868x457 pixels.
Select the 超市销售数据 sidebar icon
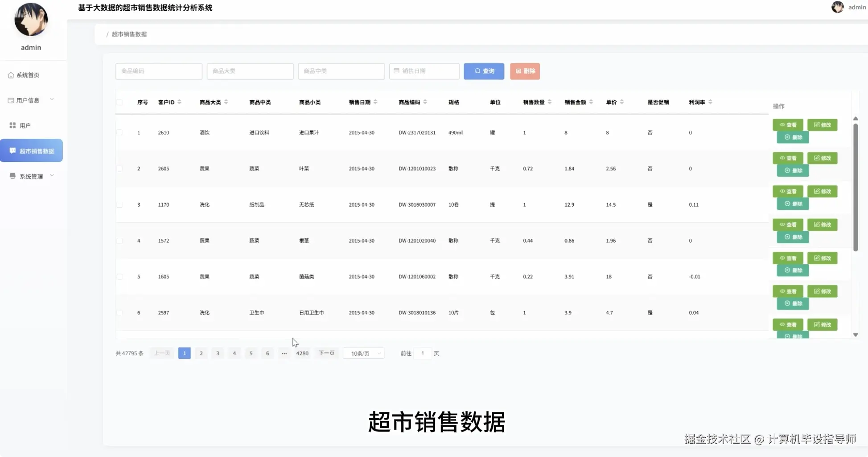(x=12, y=150)
